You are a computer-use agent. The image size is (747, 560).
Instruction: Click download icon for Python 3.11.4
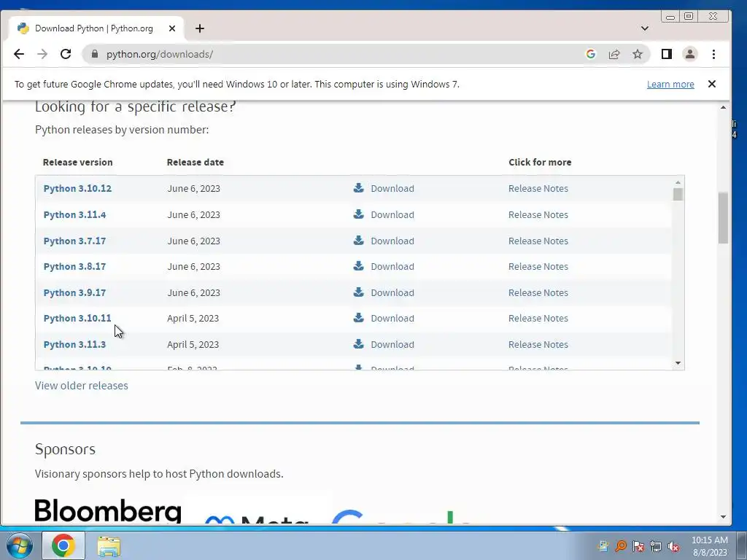359,214
